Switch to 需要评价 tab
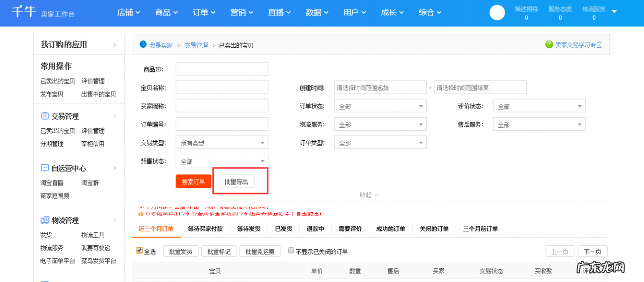This screenshot has width=644, height=282. tap(350, 229)
